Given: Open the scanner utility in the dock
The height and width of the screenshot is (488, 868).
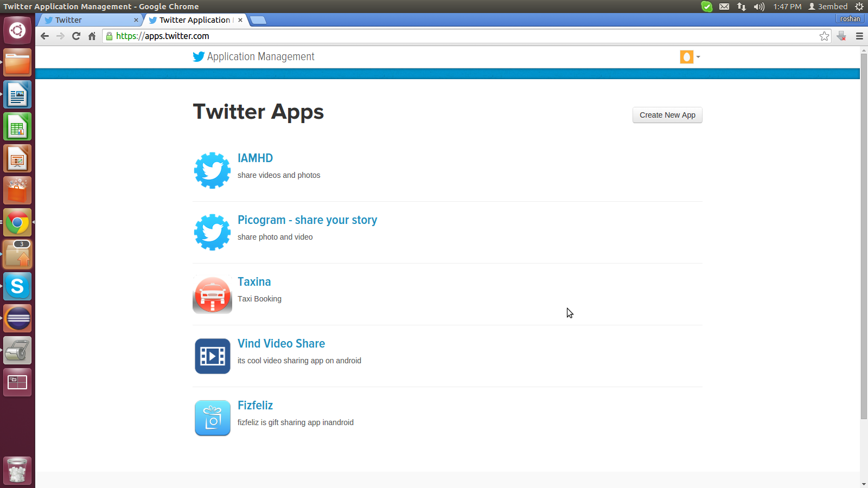Looking at the screenshot, I should point(17,350).
